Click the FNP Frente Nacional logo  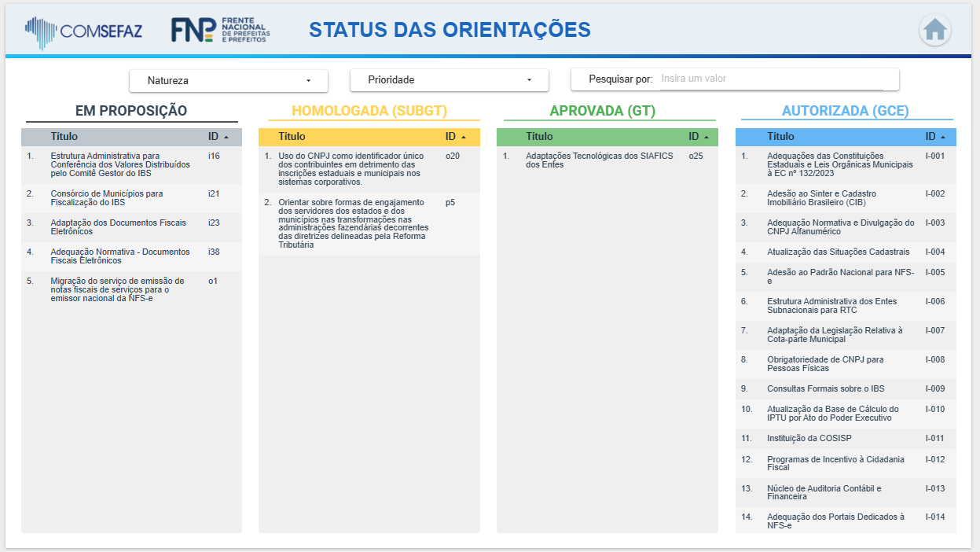pos(221,29)
